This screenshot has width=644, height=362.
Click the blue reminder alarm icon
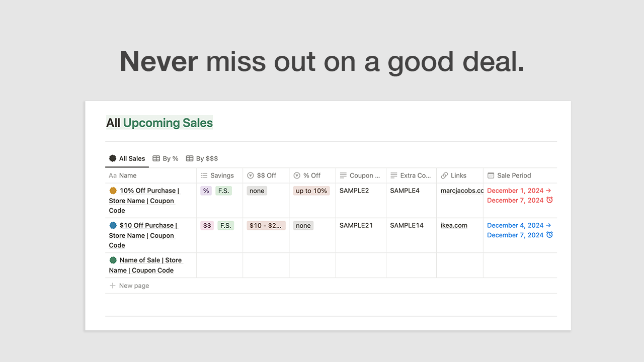click(x=549, y=235)
